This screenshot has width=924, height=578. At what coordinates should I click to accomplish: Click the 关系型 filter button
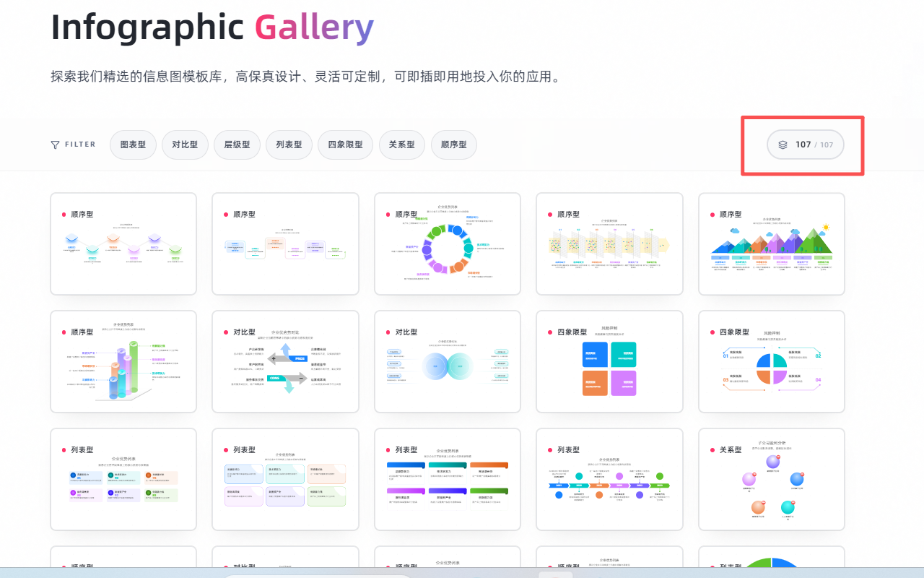[401, 144]
